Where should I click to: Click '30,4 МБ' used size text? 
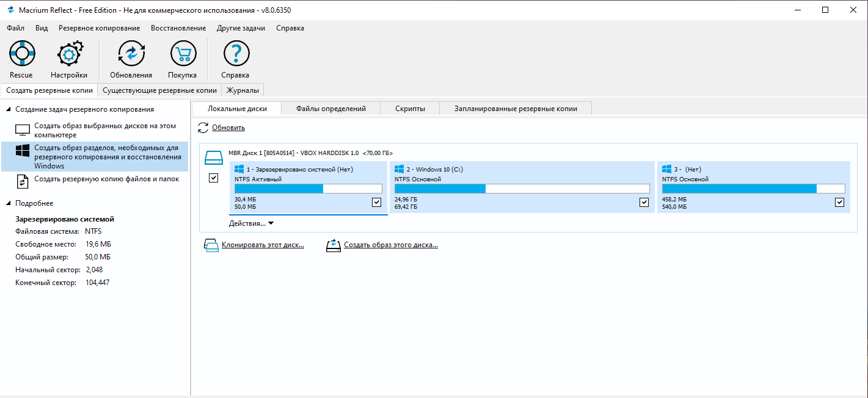245,200
